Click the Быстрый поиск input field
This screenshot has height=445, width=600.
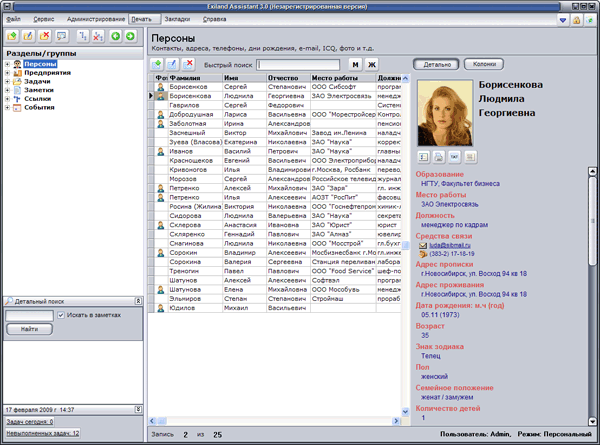coord(298,65)
